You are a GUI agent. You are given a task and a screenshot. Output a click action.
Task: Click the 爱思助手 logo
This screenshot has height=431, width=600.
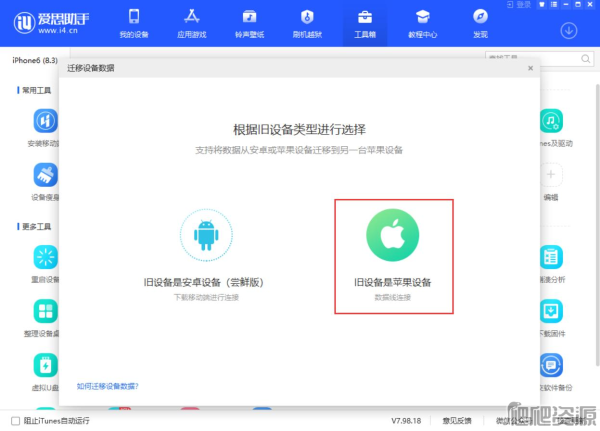coord(51,22)
